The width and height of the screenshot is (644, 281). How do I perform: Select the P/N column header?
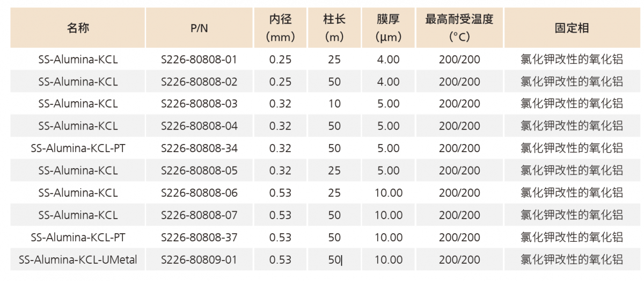pos(199,28)
